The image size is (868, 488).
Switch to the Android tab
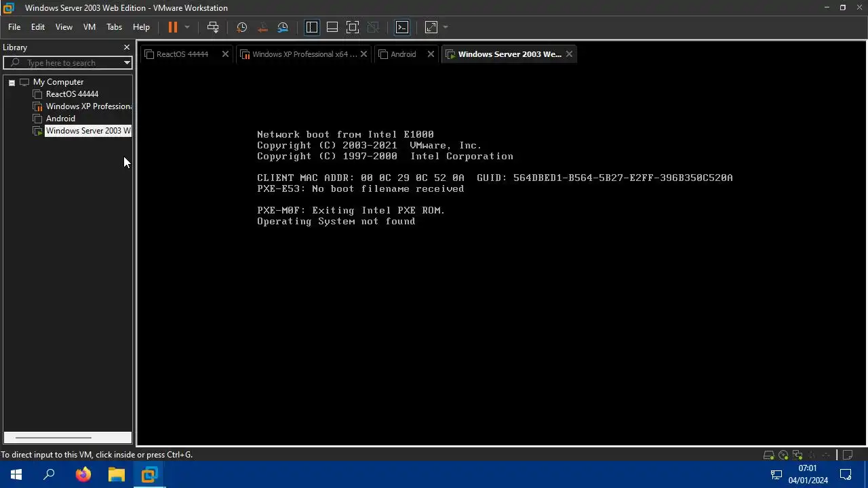(x=403, y=54)
